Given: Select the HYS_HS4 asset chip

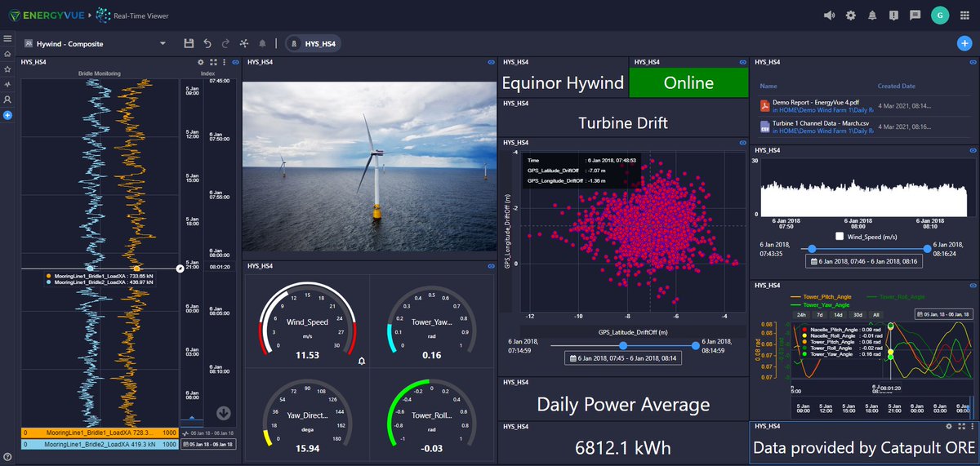Looking at the screenshot, I should coord(312,43).
